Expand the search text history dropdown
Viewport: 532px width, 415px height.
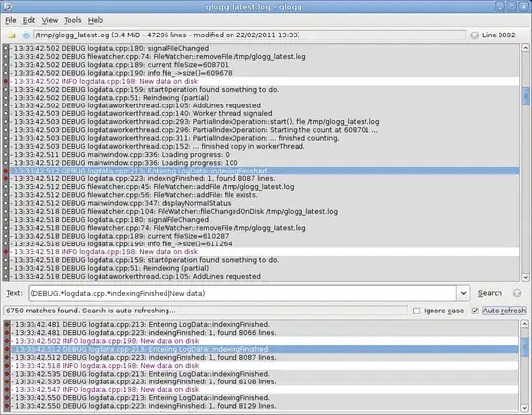pyautogui.click(x=463, y=293)
